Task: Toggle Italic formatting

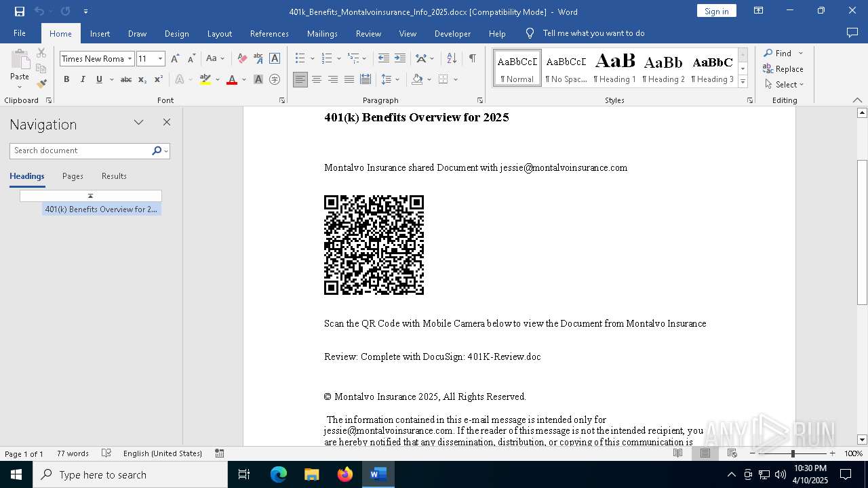Action: 83,79
